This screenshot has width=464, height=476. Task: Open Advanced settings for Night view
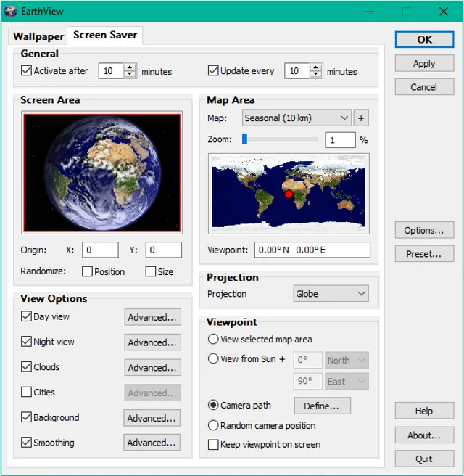tap(152, 342)
